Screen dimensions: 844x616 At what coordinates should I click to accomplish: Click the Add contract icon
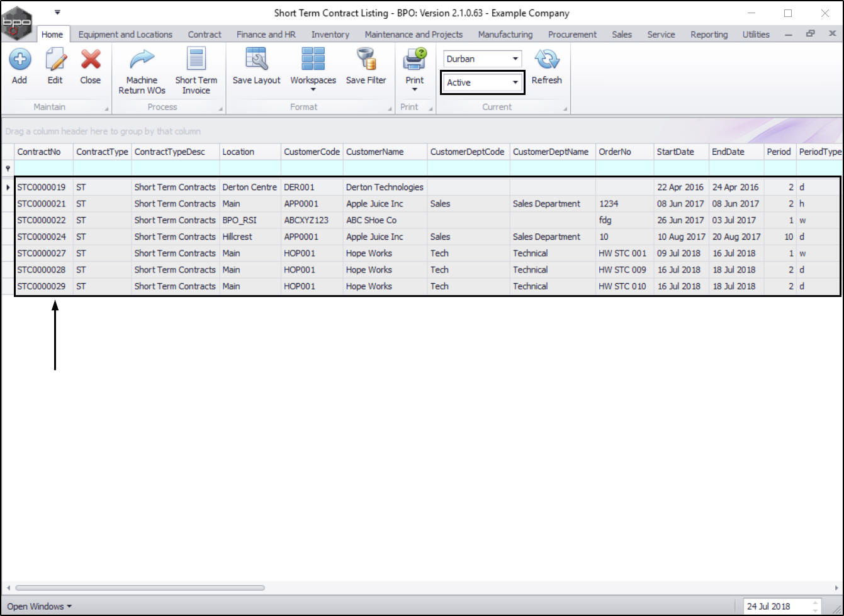click(x=20, y=60)
